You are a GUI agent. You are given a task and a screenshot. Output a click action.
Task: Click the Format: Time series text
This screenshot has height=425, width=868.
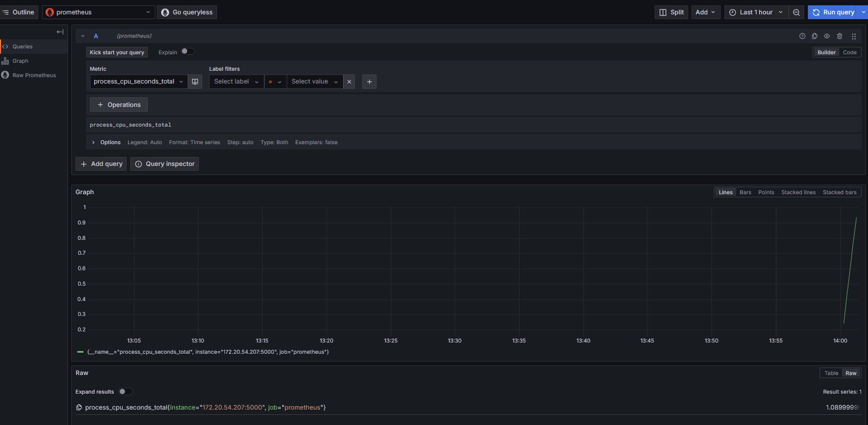click(x=195, y=143)
